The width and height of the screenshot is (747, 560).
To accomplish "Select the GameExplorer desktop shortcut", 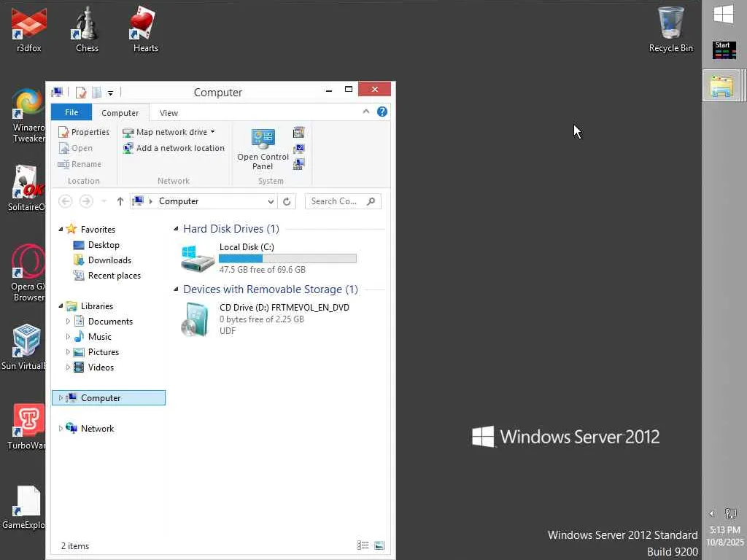I will tap(24, 507).
